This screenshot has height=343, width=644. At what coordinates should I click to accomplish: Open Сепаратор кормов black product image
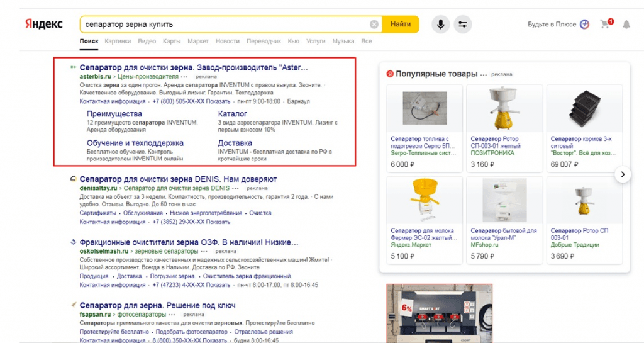point(584,108)
